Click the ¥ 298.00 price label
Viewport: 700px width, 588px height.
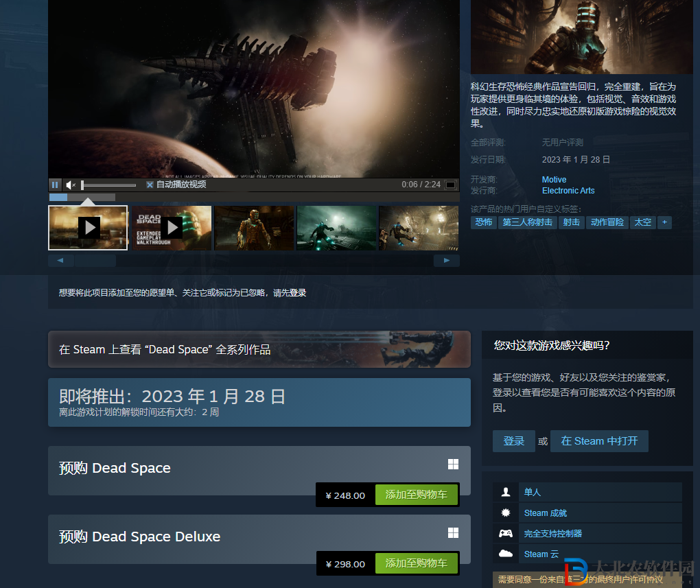click(345, 565)
